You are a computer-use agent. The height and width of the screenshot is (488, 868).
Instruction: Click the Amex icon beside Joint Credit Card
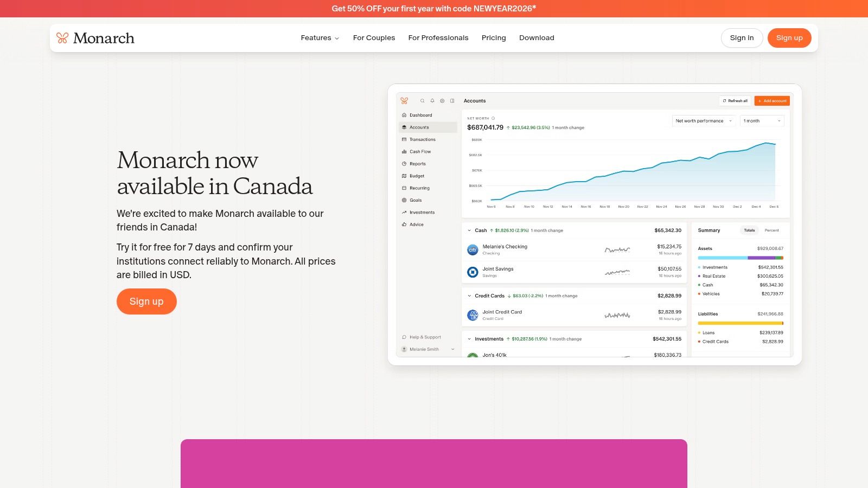click(473, 315)
